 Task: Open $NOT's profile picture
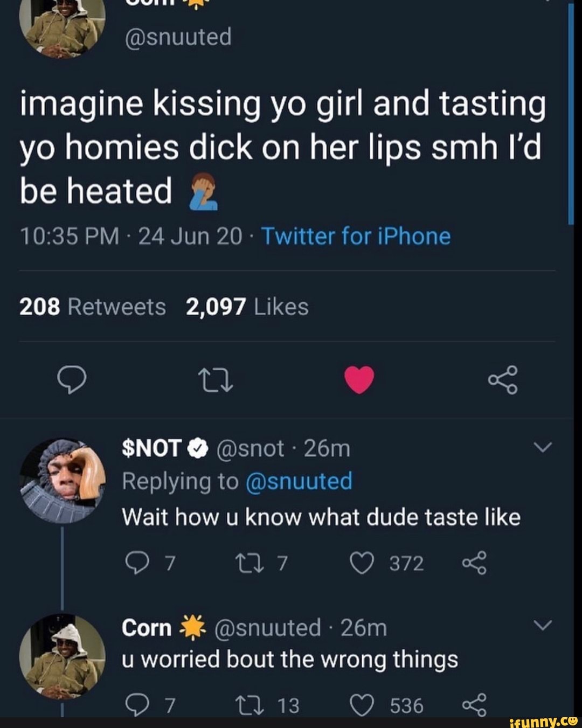tap(63, 481)
